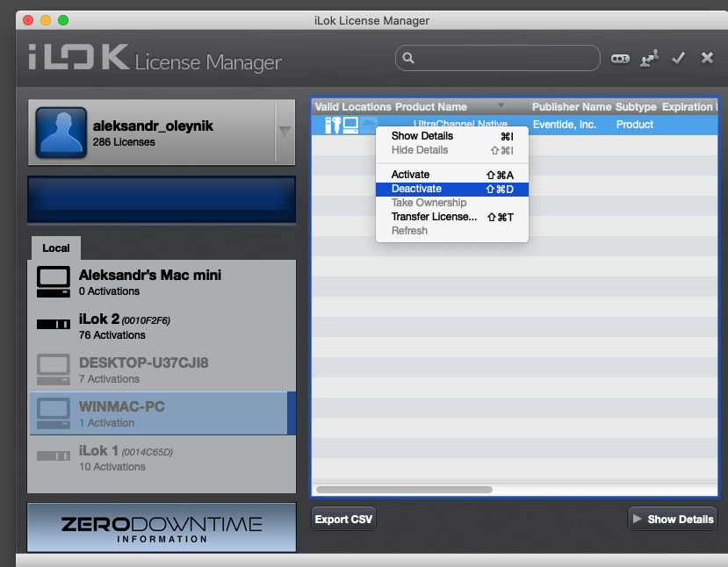Screen dimensions: 728x567
Task: Click the Product subtype cell
Action: (635, 125)
